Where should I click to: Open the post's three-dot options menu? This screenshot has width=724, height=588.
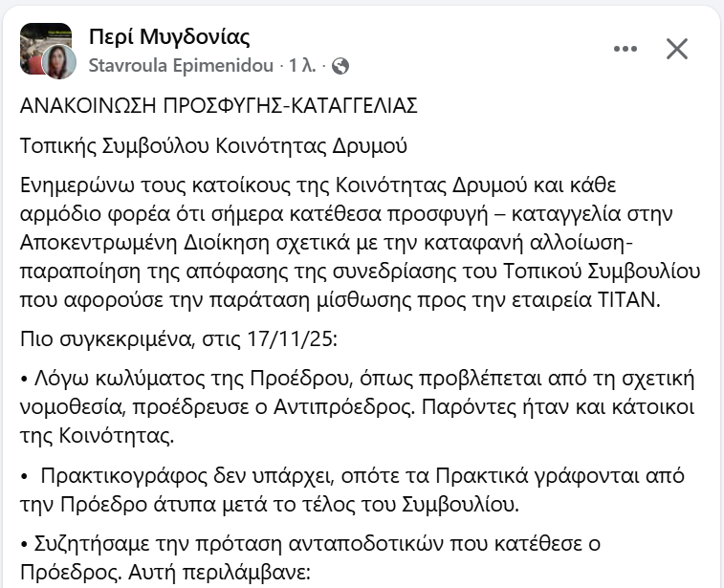625,49
